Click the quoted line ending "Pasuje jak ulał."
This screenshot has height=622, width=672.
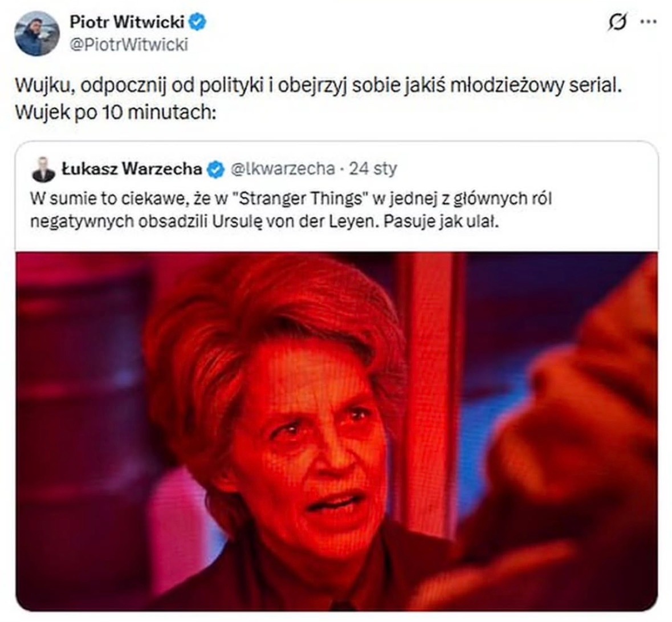coord(265,222)
